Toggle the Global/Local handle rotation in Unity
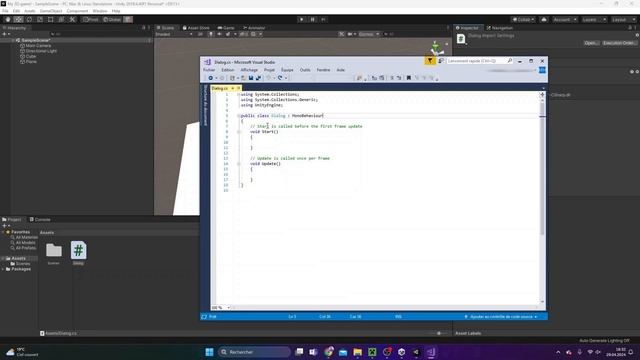 pyautogui.click(x=112, y=19)
